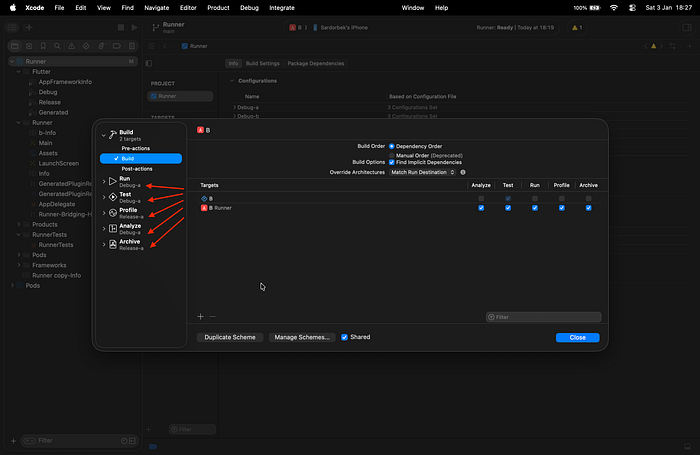The width and height of the screenshot is (700, 455).
Task: Click the plus button under scheme targets list
Action: (200, 317)
